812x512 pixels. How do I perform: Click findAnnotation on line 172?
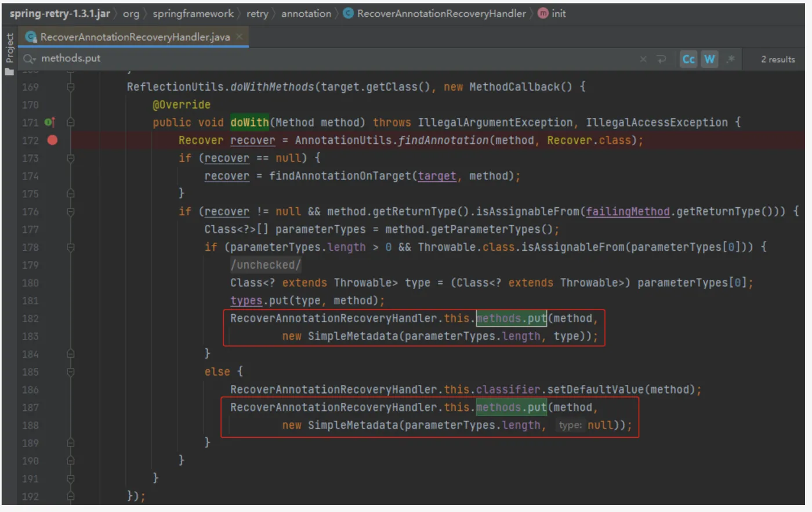tap(444, 140)
